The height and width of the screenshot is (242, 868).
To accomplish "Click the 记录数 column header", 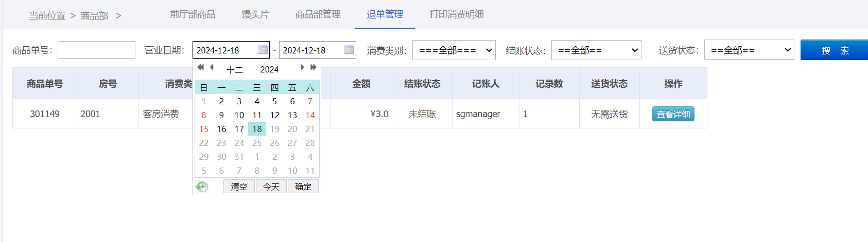I will pyautogui.click(x=549, y=83).
